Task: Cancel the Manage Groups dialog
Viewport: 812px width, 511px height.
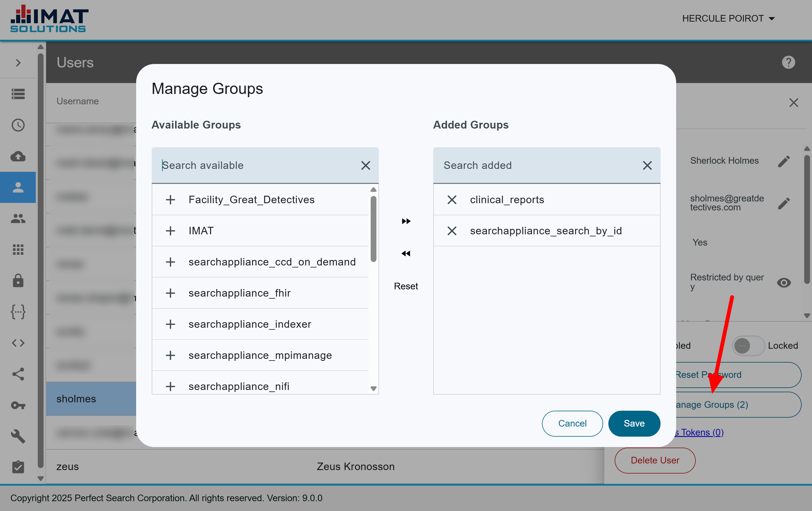Action: (572, 423)
